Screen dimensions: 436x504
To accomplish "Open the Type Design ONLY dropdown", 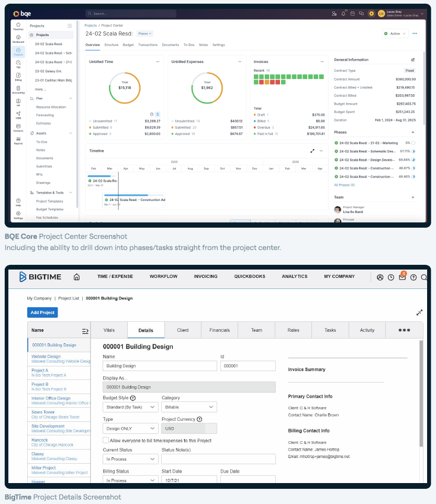I will 130,429.
